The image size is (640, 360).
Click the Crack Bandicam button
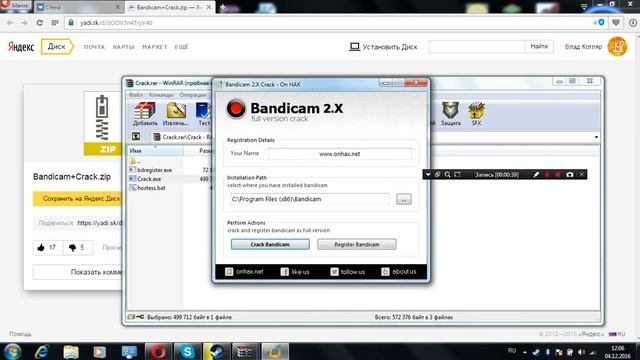[x=270, y=244]
